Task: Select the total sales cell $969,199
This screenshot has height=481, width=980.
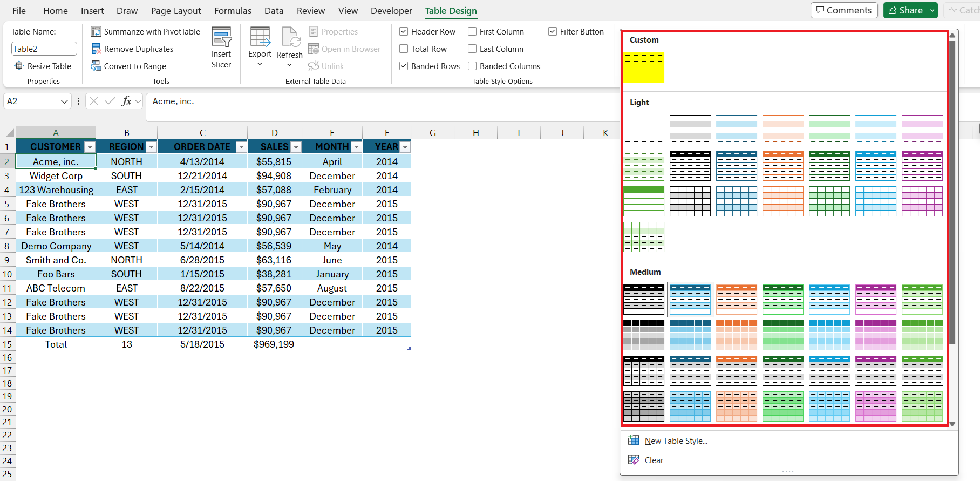Action: pos(274,344)
